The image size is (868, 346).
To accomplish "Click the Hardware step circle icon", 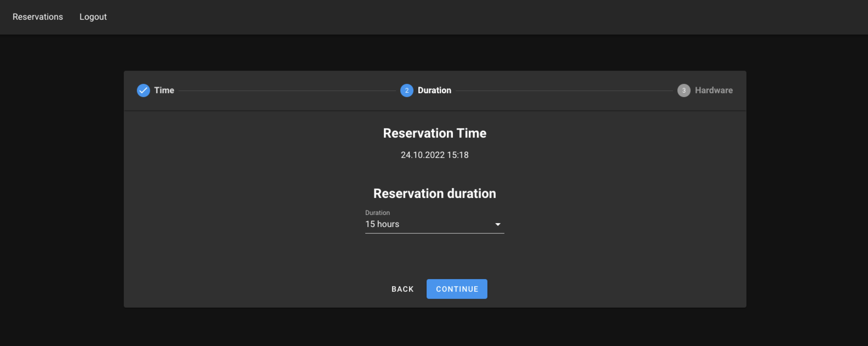I will pyautogui.click(x=684, y=90).
